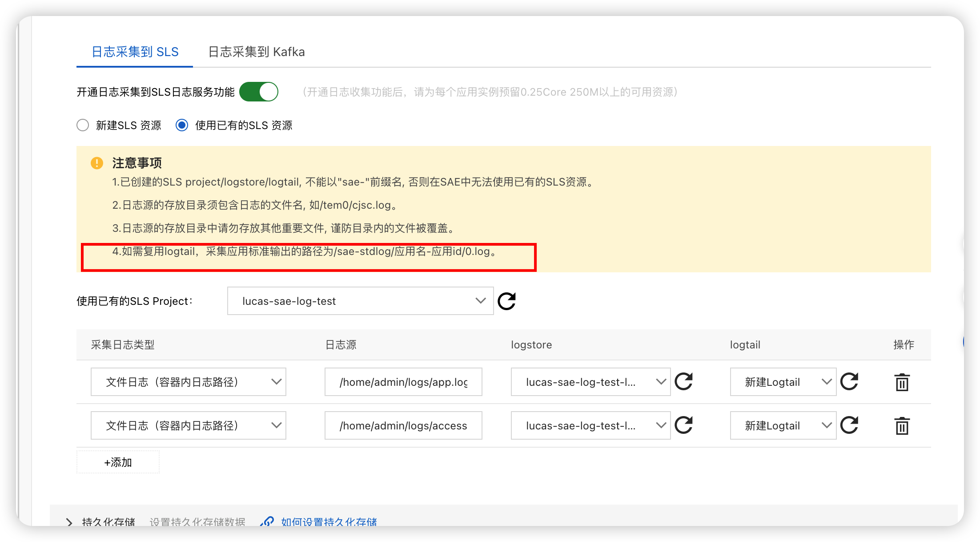The height and width of the screenshot is (542, 980).
Task: Refresh logtail list in access log row
Action: [x=849, y=425]
